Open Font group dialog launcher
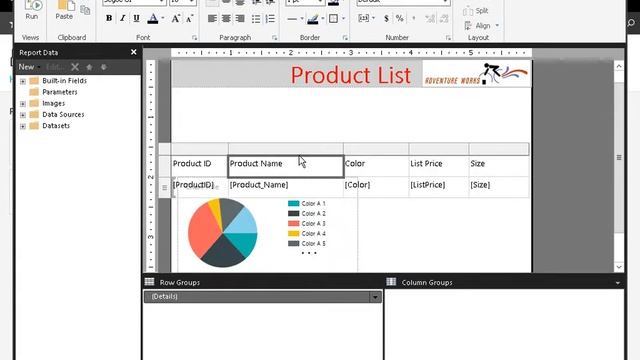640x360 pixels. (194, 38)
